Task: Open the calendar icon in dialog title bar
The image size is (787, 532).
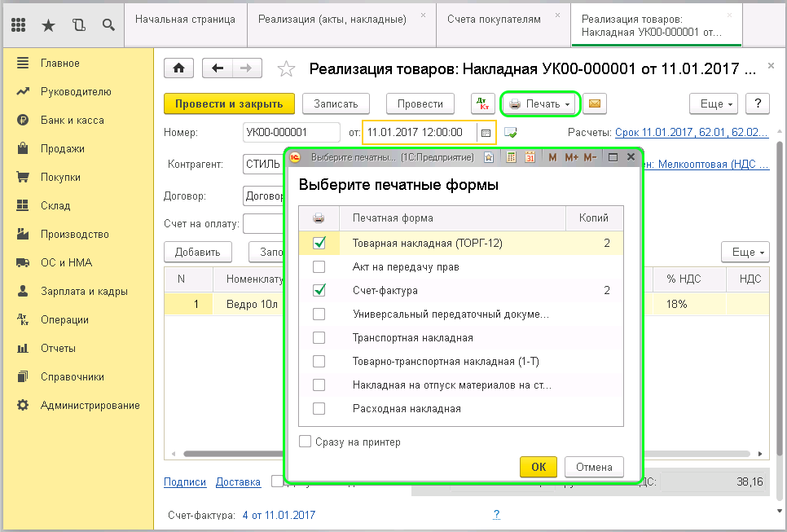Action: 531,156
